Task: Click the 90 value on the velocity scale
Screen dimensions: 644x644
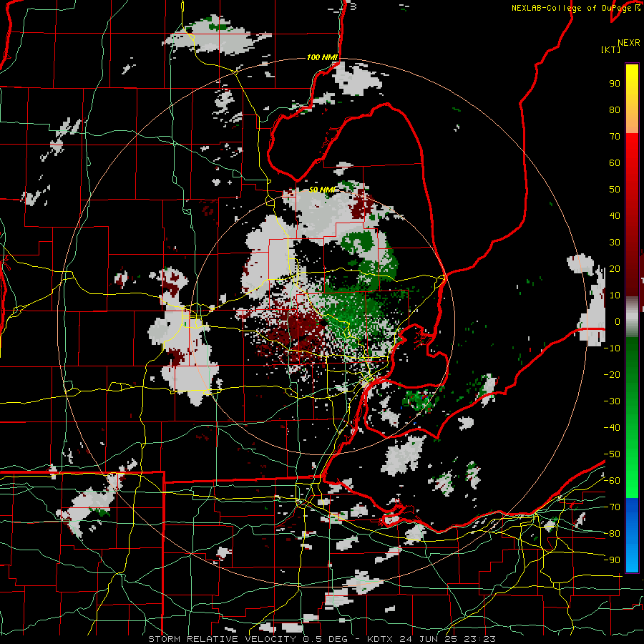Action: click(x=615, y=84)
